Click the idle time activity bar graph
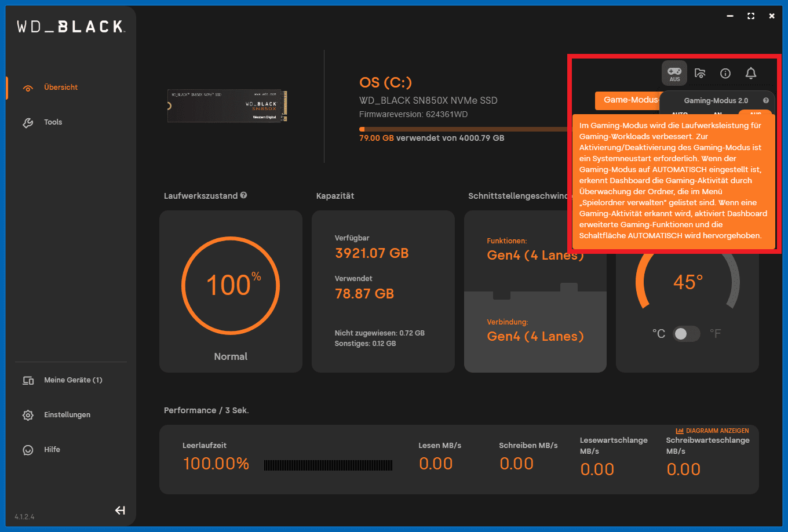The width and height of the screenshot is (788, 532). (x=328, y=465)
